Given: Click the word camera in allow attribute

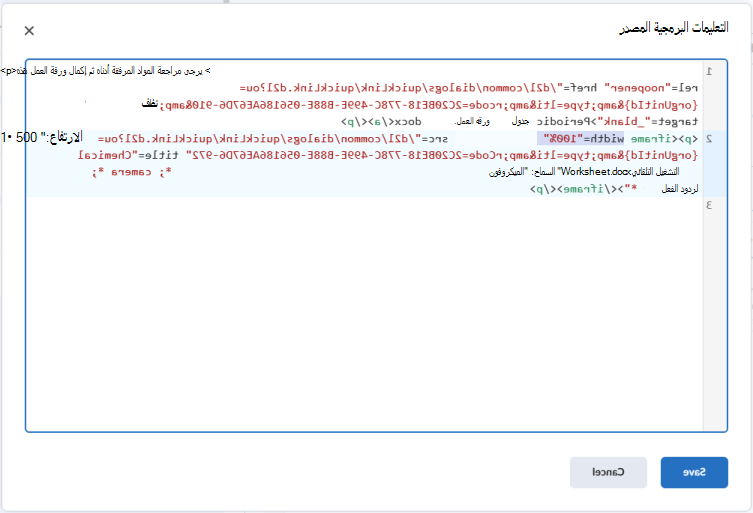Looking at the screenshot, I should 131,172.
